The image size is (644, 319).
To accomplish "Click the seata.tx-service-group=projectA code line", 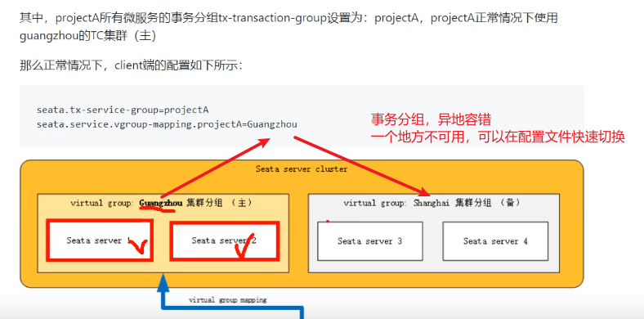I will pos(123,110).
